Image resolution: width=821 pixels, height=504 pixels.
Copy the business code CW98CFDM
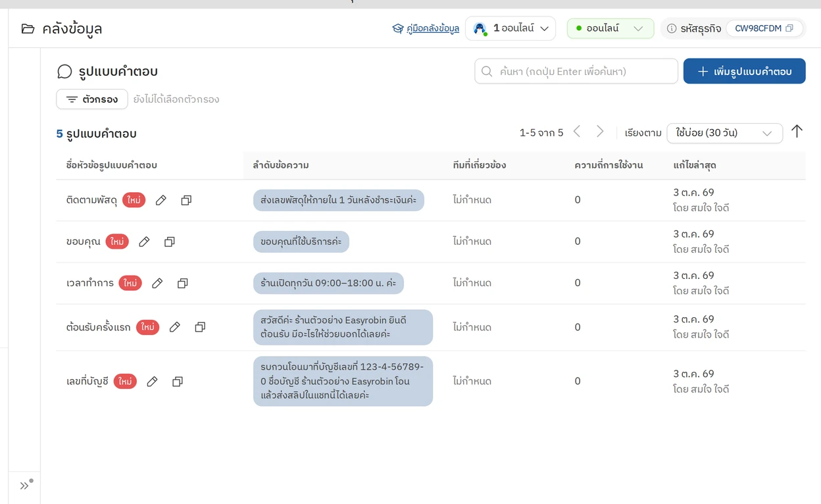pyautogui.click(x=789, y=28)
